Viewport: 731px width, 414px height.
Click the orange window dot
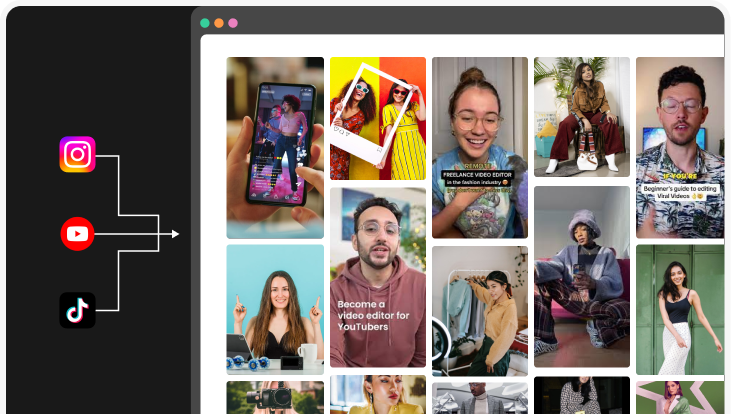[219, 23]
